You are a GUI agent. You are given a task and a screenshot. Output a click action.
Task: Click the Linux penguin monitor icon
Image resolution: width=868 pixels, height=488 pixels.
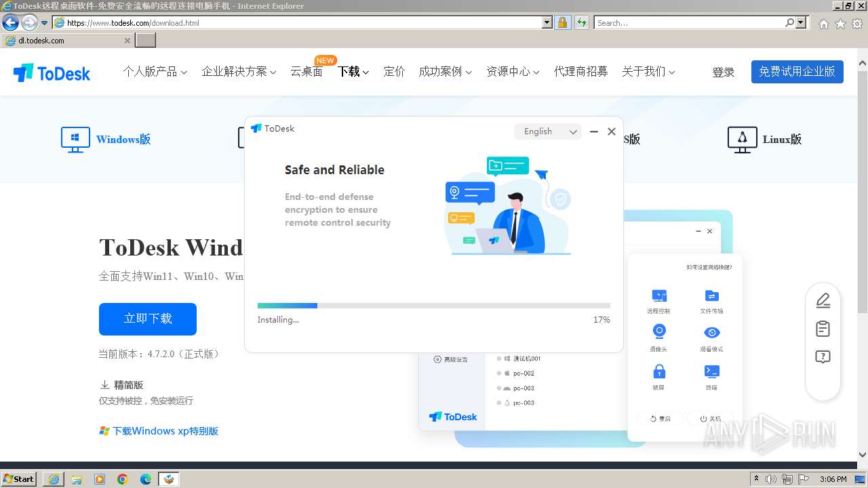pyautogui.click(x=742, y=140)
